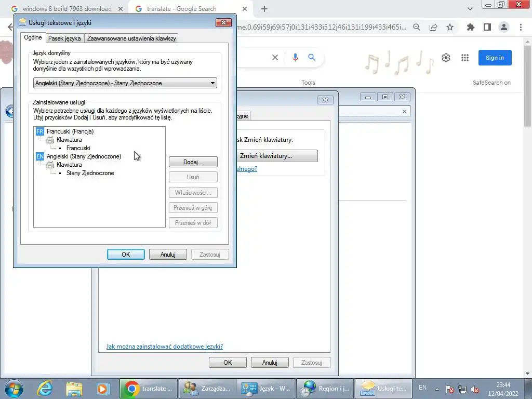Select the Francuski keyboard layout entry
Image resolution: width=532 pixels, height=399 pixels.
tap(78, 148)
